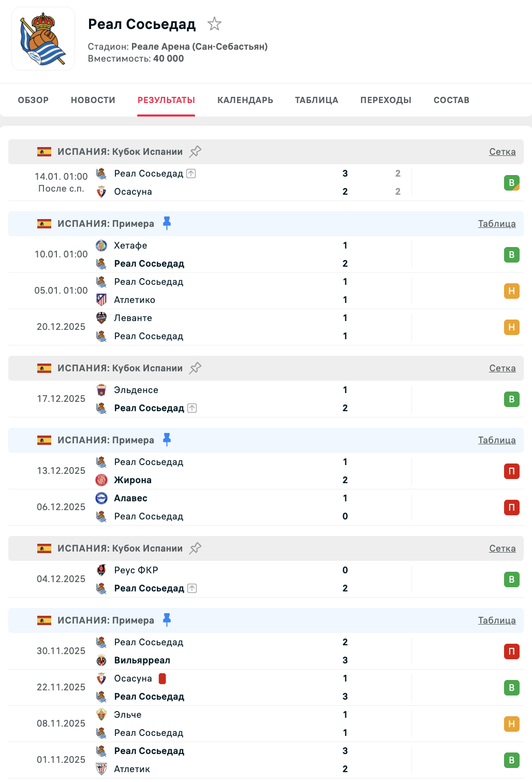This screenshot has width=532, height=782.
Task: Add Реал Сосьедад to favorites with star
Action: click(x=214, y=24)
